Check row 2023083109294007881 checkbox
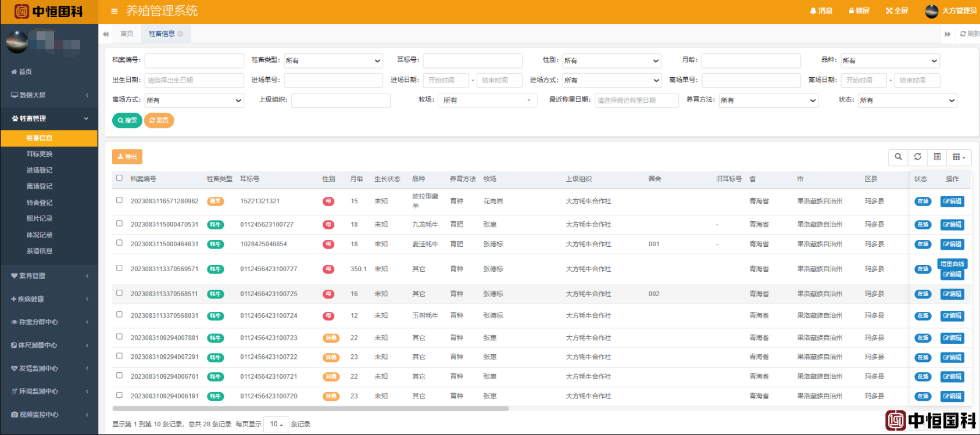The height and width of the screenshot is (435, 980). click(x=120, y=337)
